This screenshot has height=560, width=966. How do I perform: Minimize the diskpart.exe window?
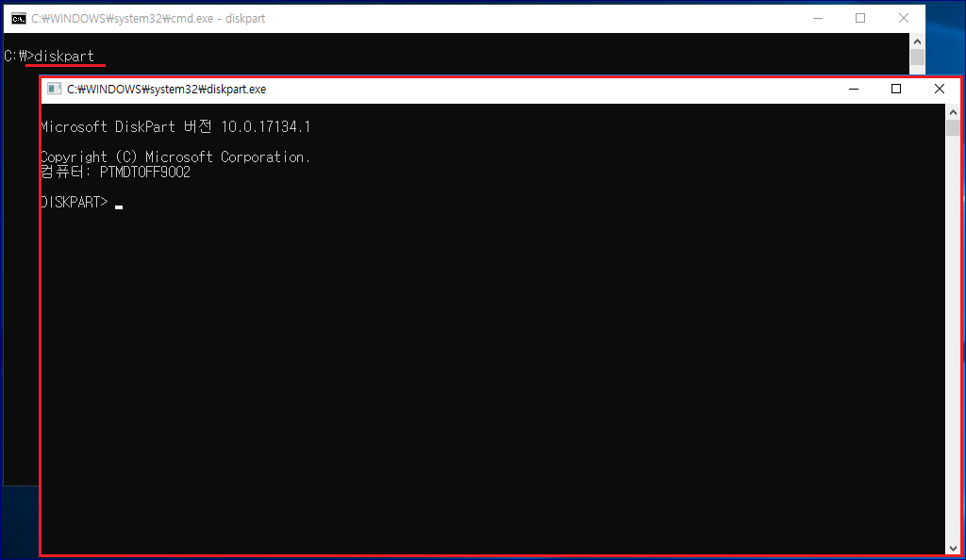pyautogui.click(x=854, y=90)
